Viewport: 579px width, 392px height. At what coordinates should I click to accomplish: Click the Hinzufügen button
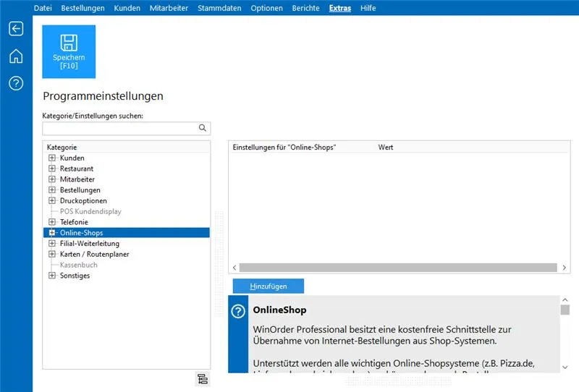click(x=269, y=286)
